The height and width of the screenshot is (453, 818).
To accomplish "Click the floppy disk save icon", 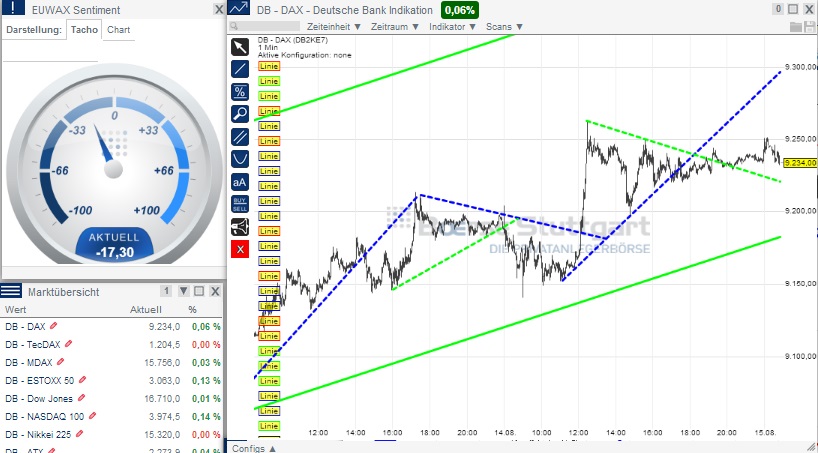I will pyautogui.click(x=810, y=27).
